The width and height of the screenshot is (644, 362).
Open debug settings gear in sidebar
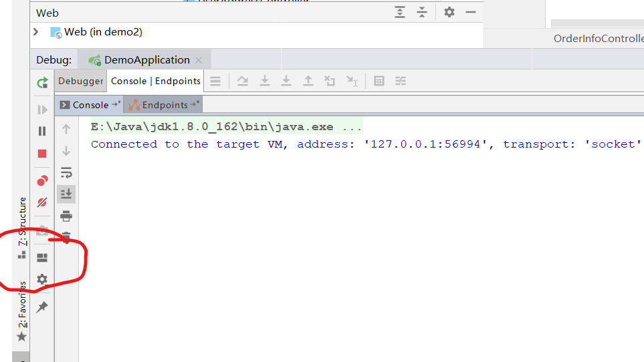pyautogui.click(x=42, y=280)
